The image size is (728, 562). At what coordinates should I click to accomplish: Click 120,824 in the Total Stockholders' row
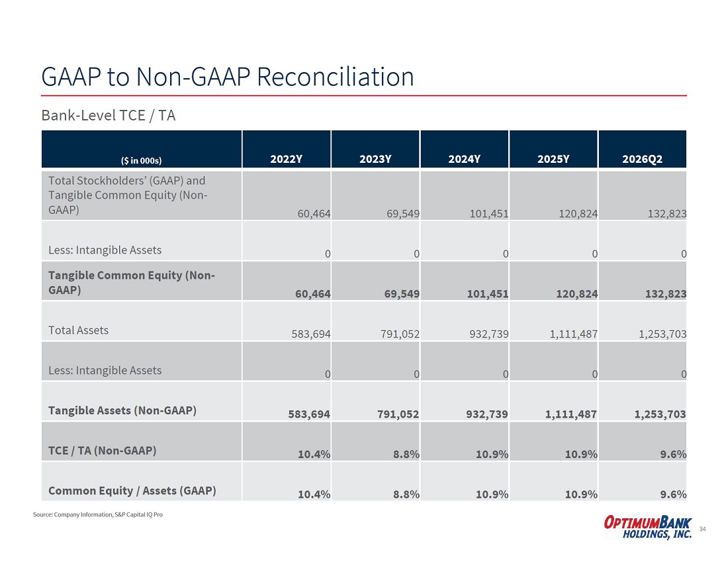pos(578,214)
